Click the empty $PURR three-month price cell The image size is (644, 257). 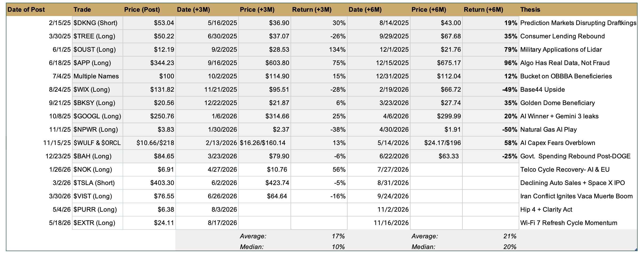(265, 210)
